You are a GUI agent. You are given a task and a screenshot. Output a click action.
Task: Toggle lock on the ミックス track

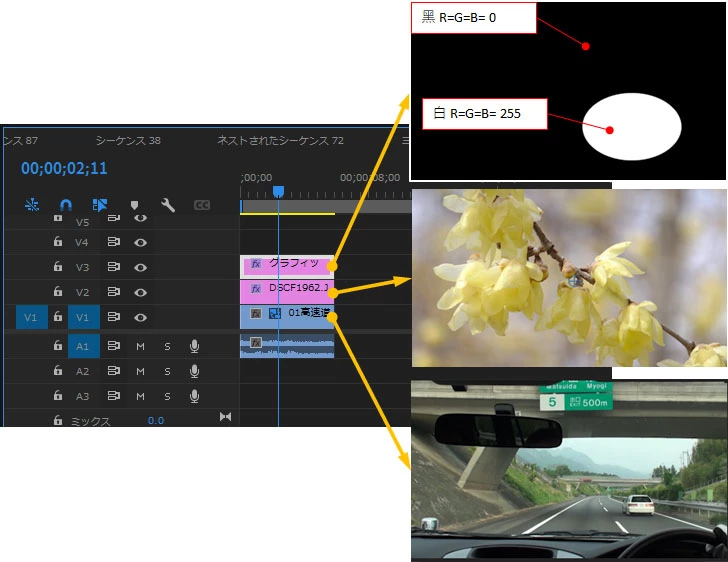pos(58,420)
